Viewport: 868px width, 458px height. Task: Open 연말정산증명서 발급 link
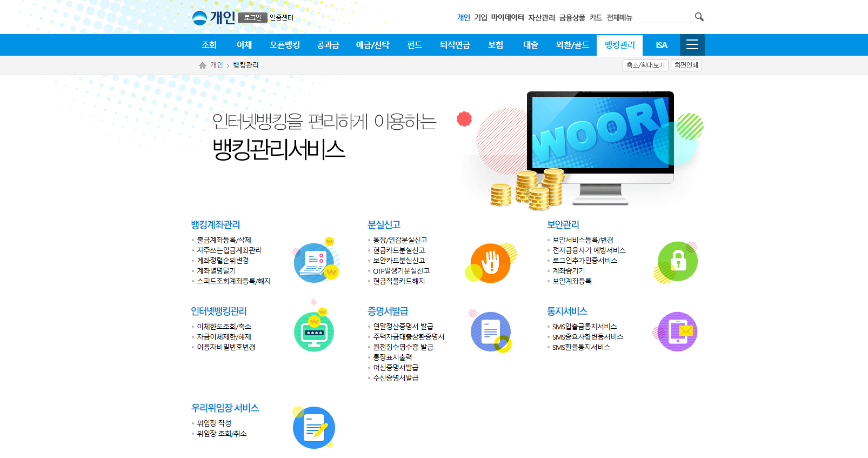tap(403, 327)
